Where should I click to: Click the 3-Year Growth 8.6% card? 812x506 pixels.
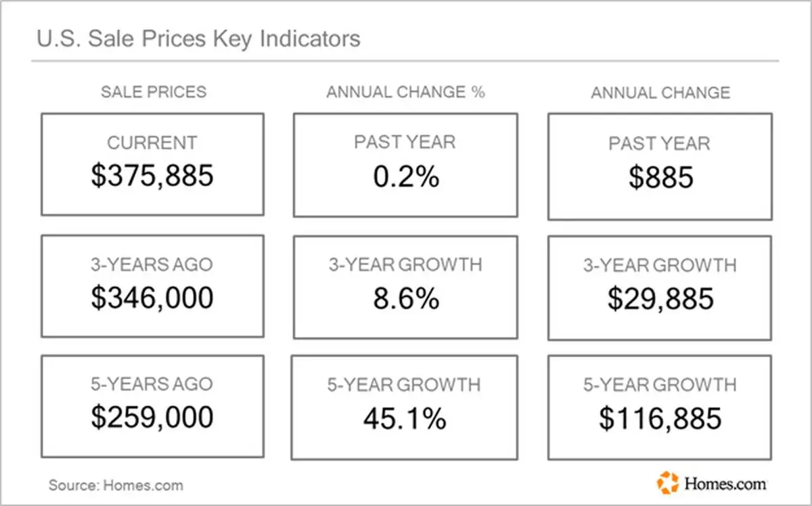coord(405,287)
